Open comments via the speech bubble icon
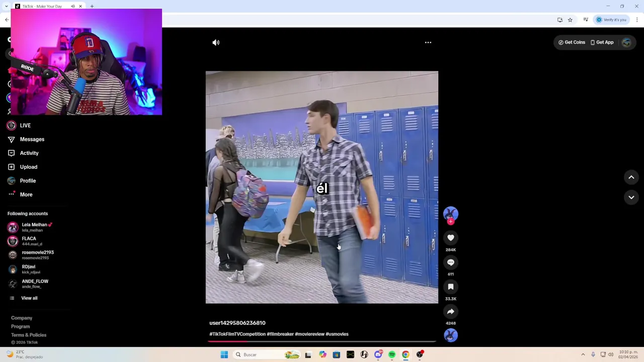644x362 pixels. tap(451, 262)
